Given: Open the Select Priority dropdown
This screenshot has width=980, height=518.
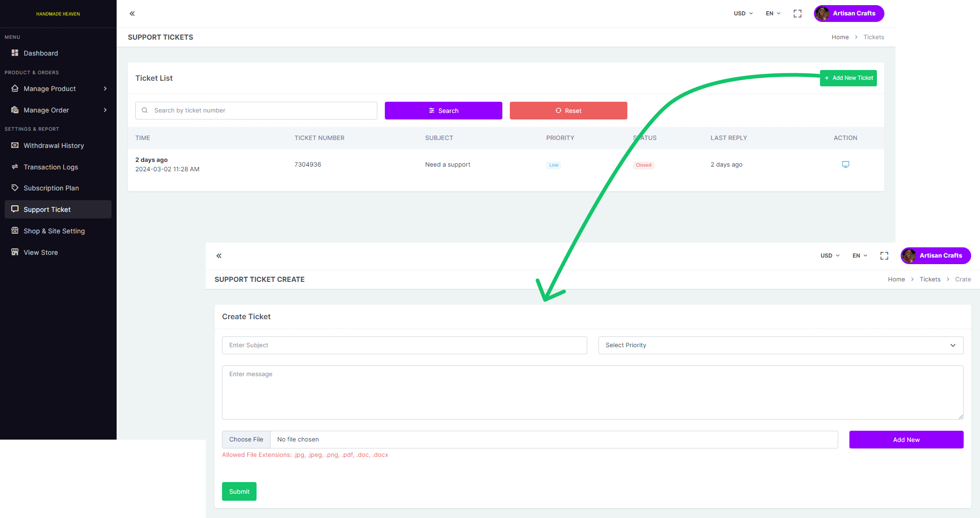Looking at the screenshot, I should coord(780,345).
